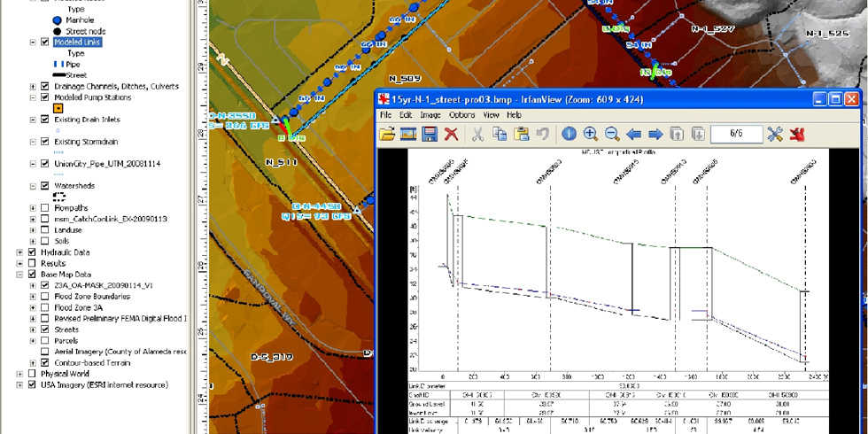Image resolution: width=868 pixels, height=434 pixels.
Task: Expand the Physical World group
Action: 19,374
